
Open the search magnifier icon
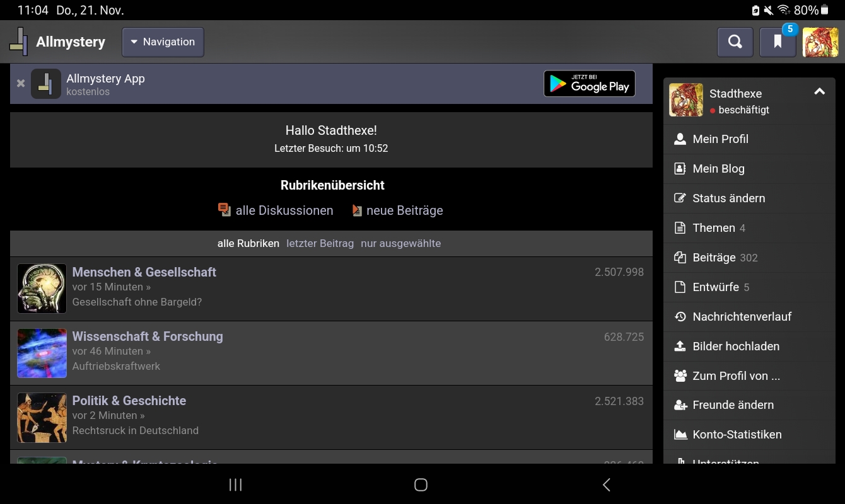[735, 42]
